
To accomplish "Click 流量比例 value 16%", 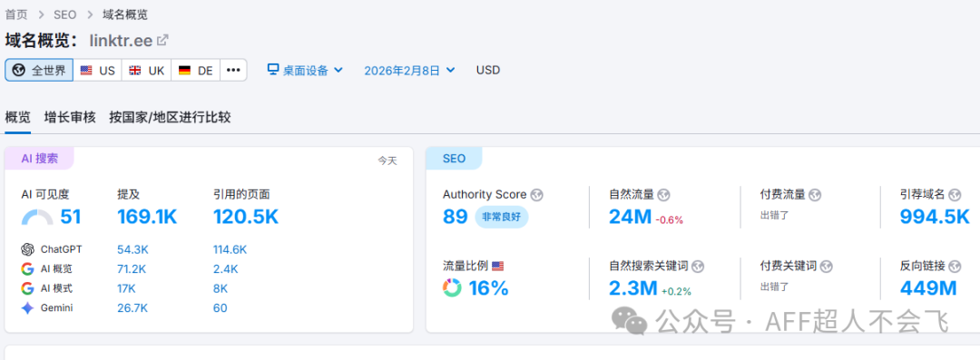I will click(488, 288).
